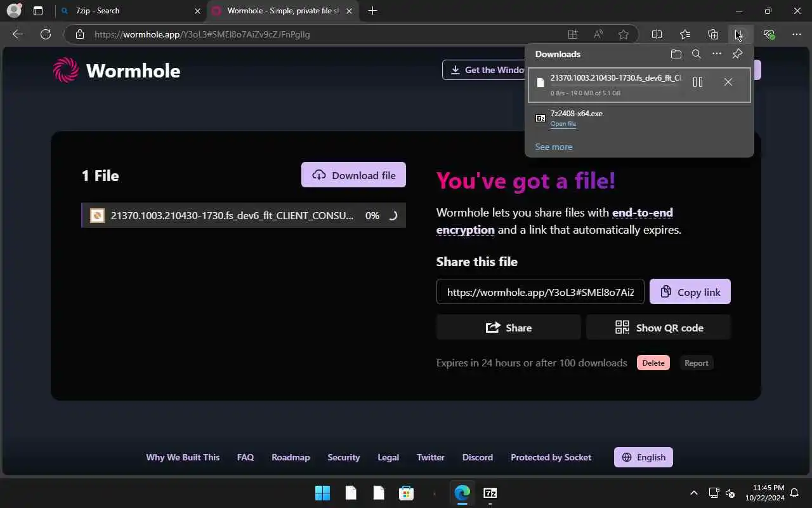Open the tab actions menu icon
The height and width of the screenshot is (508, 812).
point(38,11)
